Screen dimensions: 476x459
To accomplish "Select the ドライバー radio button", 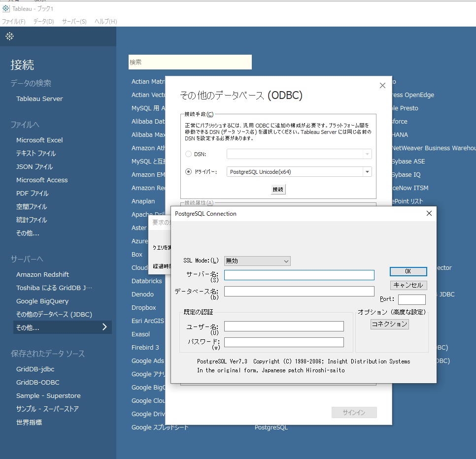I will coord(189,172).
